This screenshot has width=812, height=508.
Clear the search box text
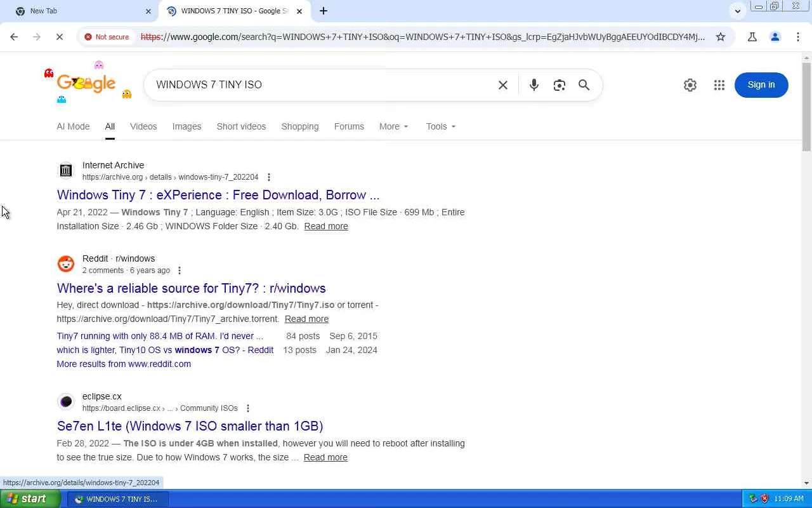click(503, 85)
